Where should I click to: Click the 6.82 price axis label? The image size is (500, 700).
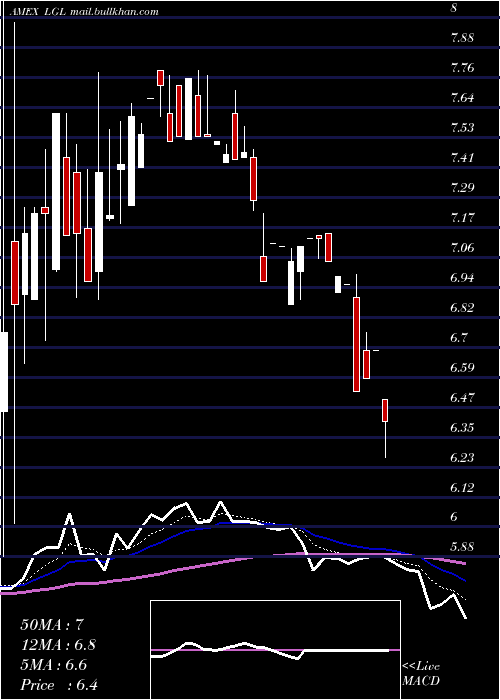tap(462, 308)
